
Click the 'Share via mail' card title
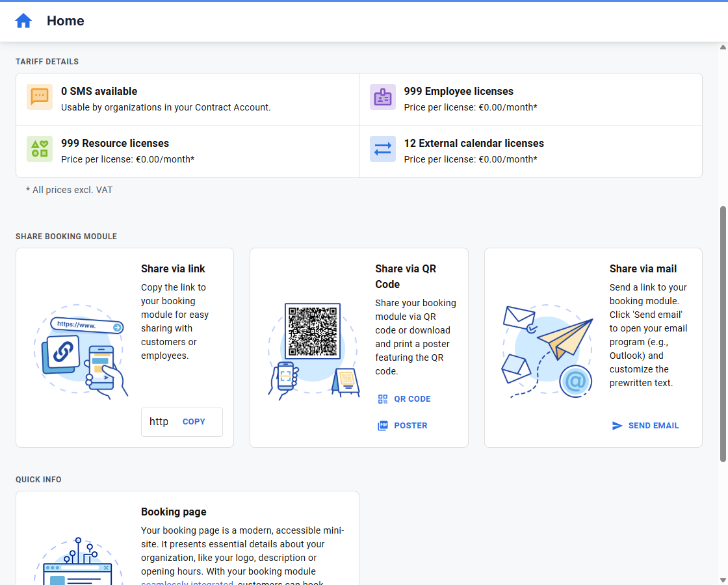(643, 269)
